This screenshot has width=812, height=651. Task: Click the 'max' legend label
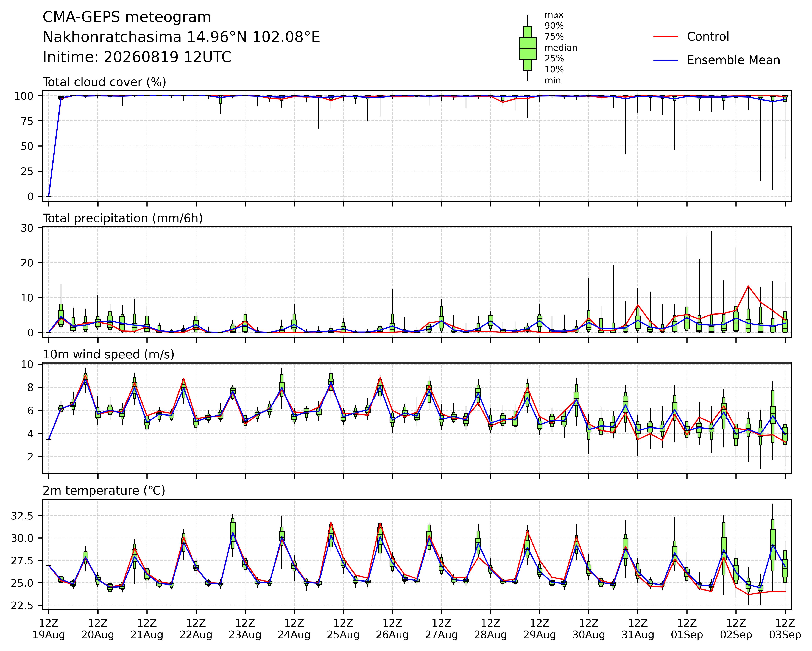[554, 15]
